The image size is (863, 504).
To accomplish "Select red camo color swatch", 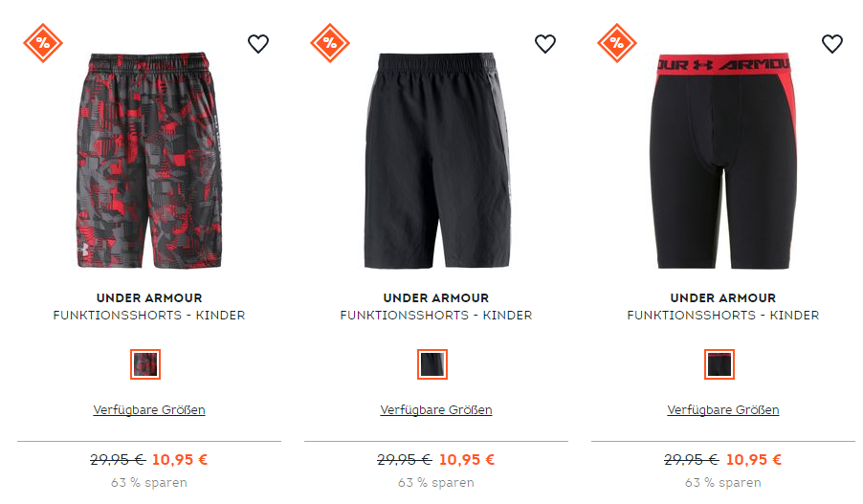I will (x=145, y=364).
